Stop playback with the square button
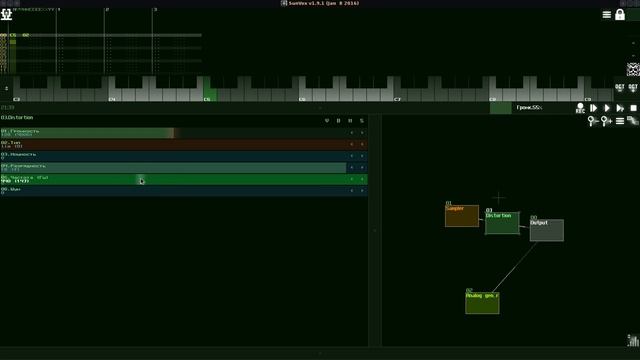This screenshot has height=360, width=640. coord(633,108)
